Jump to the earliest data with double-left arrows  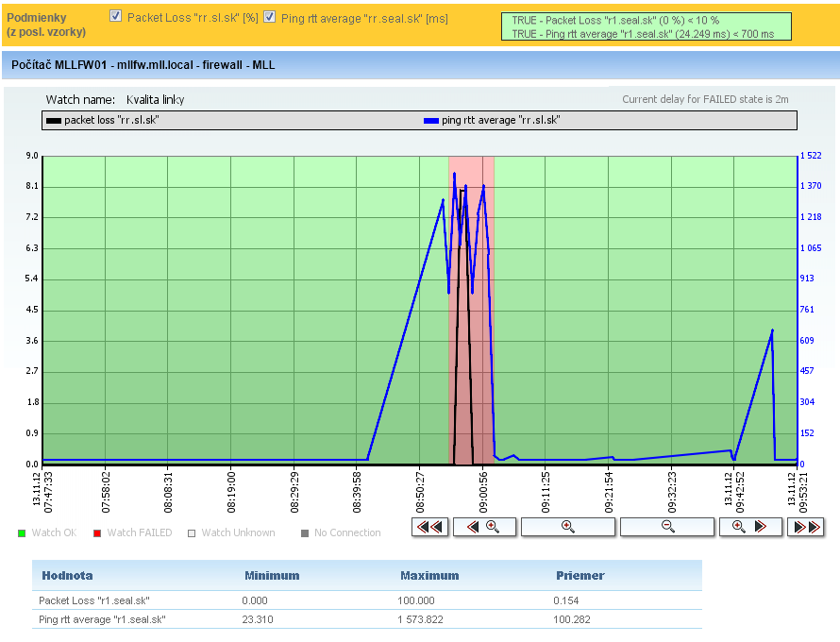[x=429, y=527]
